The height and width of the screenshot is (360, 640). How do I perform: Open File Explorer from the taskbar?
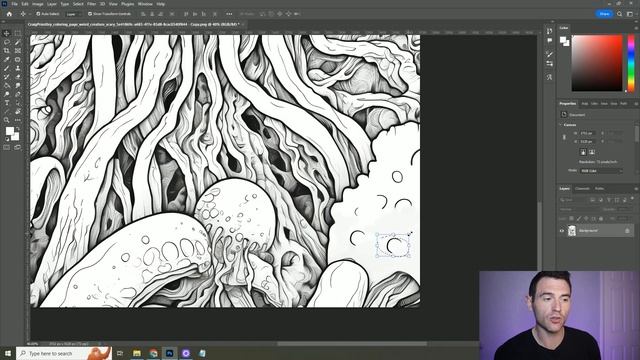click(137, 353)
